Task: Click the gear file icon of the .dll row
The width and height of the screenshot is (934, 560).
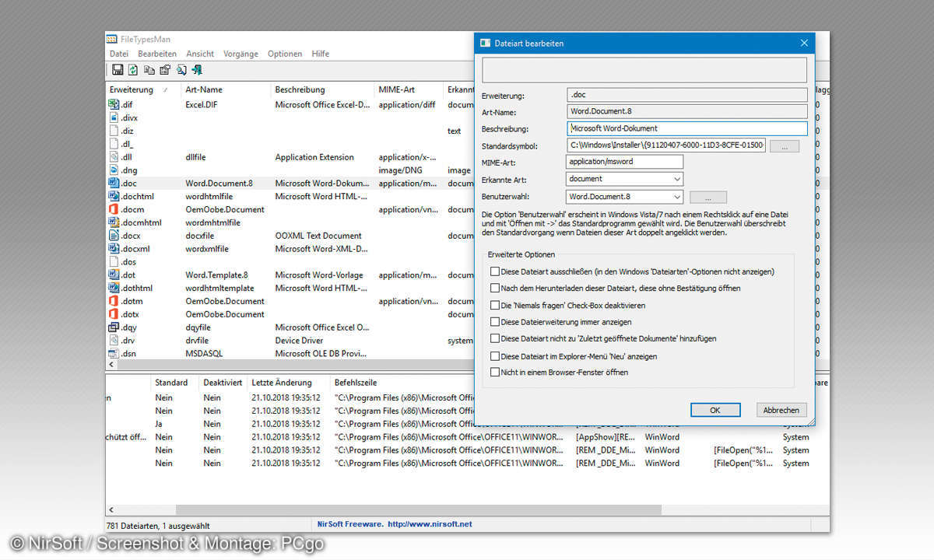Action: [x=114, y=157]
